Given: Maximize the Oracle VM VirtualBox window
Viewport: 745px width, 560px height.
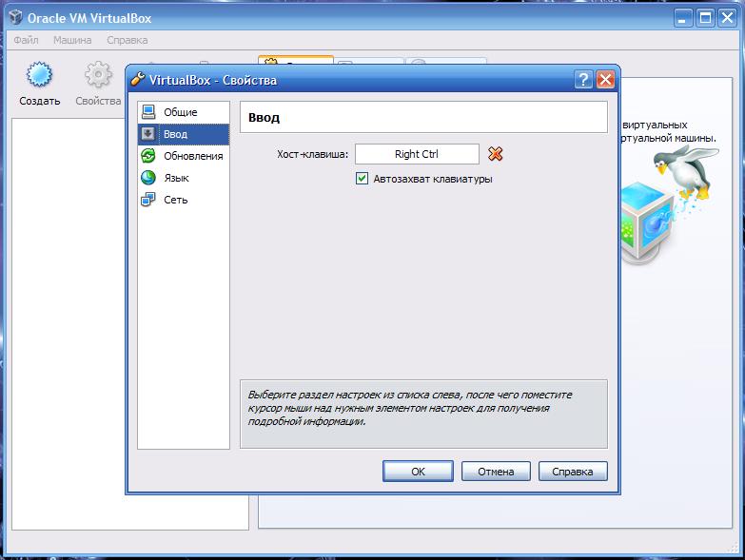Looking at the screenshot, I should tap(706, 18).
